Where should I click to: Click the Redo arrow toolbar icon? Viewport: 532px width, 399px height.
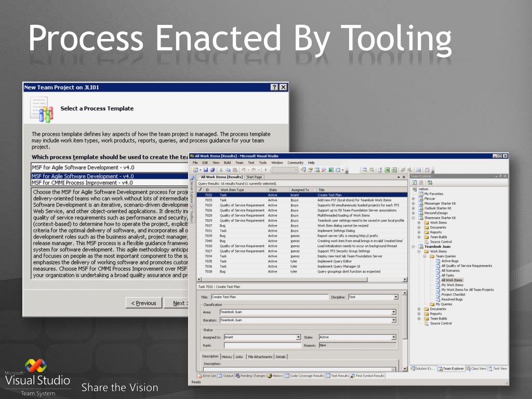[254, 170]
